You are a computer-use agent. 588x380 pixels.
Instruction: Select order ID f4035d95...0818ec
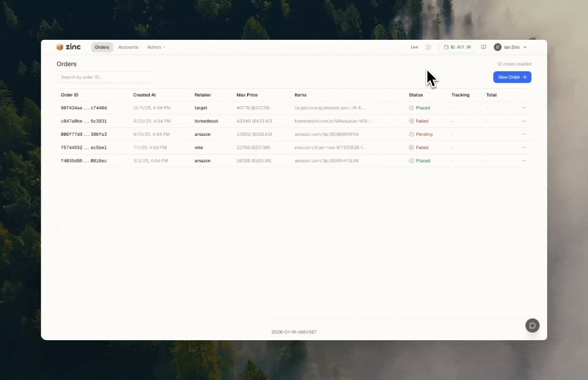tap(84, 161)
